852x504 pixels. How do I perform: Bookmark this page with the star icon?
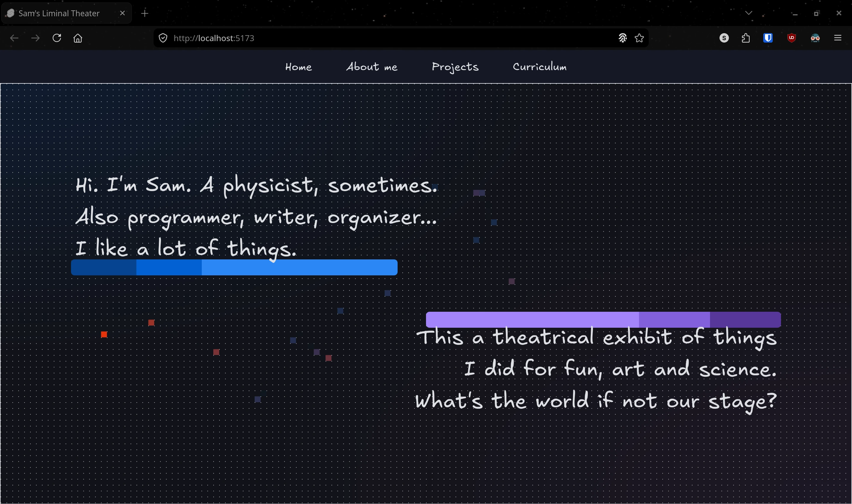pos(639,38)
